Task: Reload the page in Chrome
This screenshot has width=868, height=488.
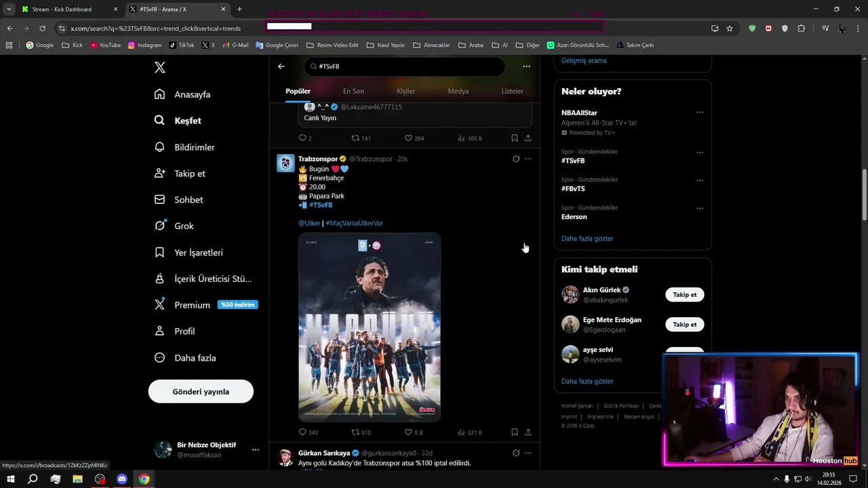Action: point(42,28)
